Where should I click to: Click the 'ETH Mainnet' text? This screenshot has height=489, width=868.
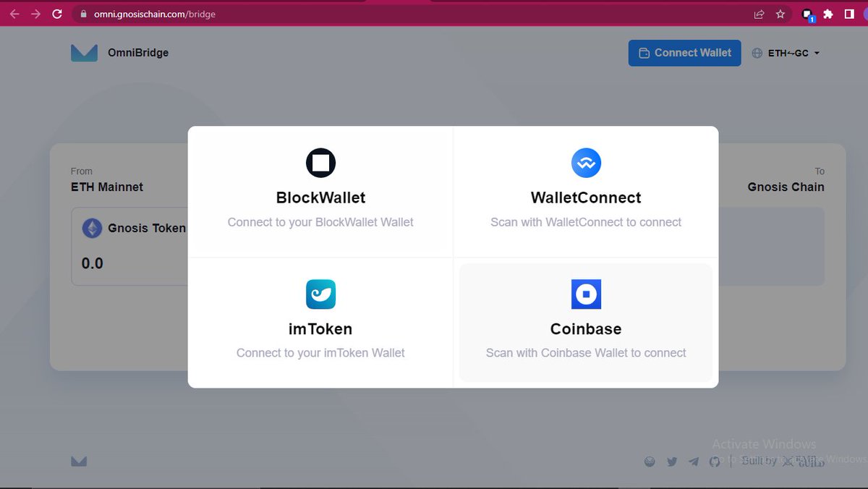(107, 187)
